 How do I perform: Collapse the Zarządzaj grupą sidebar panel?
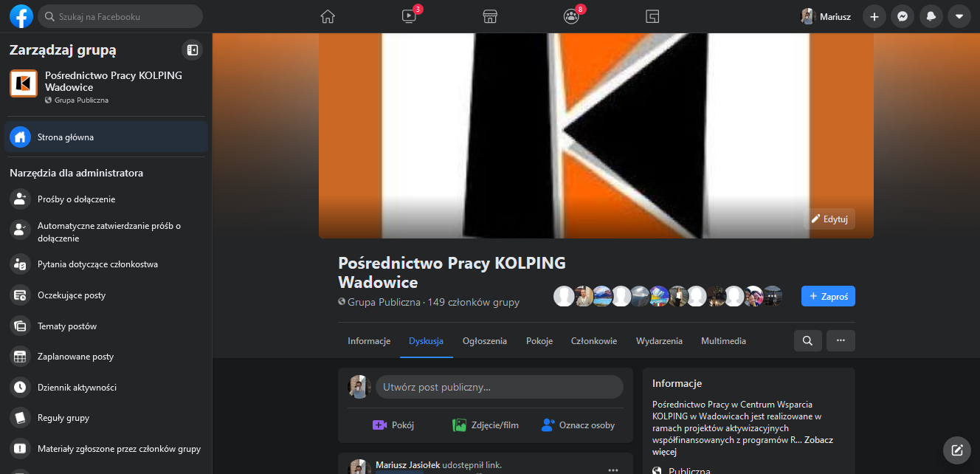192,49
